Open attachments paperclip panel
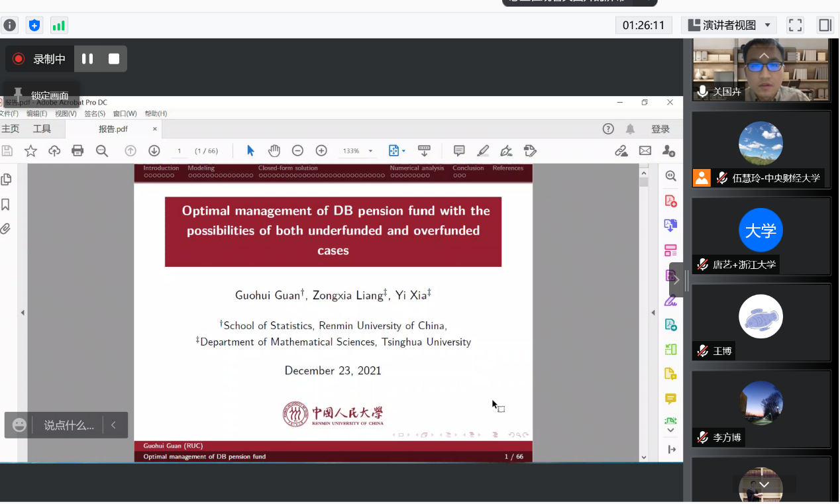Viewport: 840px width, 504px height. pos(6,229)
